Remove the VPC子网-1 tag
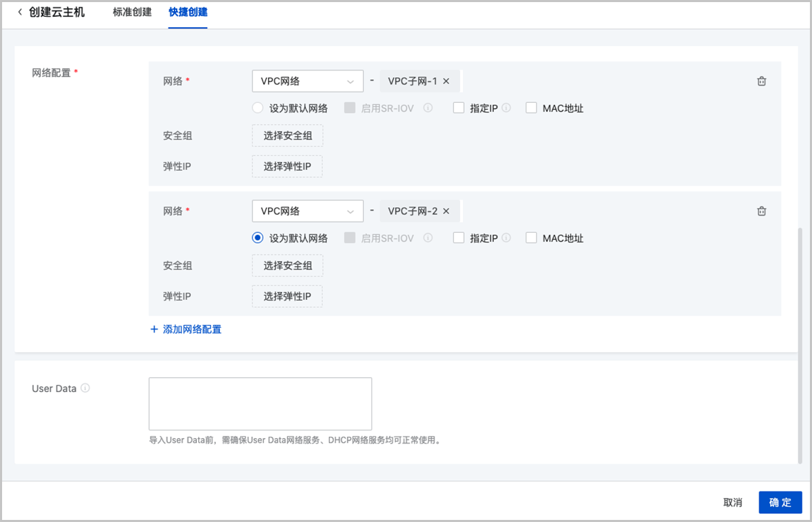This screenshot has width=812, height=522. tap(446, 81)
